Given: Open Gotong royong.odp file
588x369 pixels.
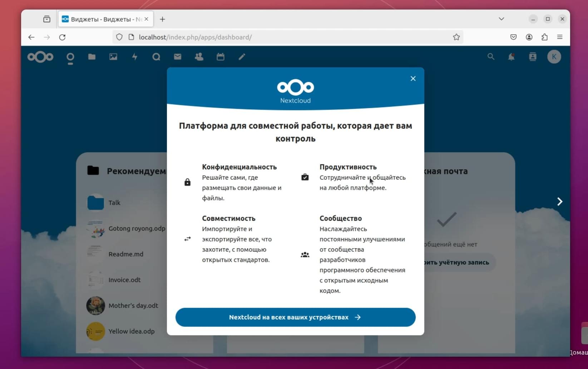Looking at the screenshot, I should [126, 228].
